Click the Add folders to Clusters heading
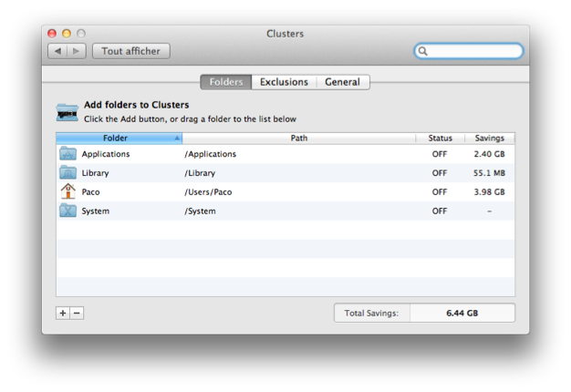Image resolution: width=571 pixels, height=392 pixels. [x=137, y=105]
